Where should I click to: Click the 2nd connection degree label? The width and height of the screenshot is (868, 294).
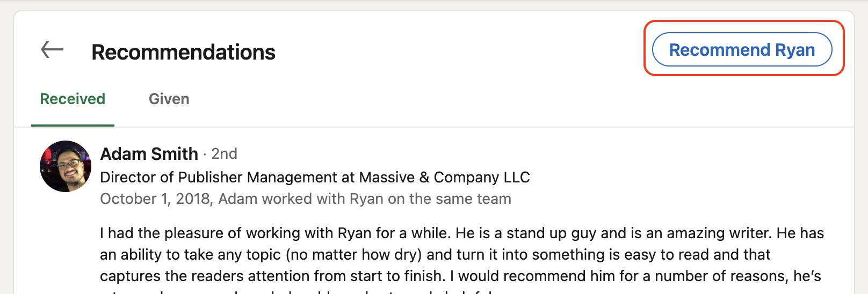click(224, 154)
